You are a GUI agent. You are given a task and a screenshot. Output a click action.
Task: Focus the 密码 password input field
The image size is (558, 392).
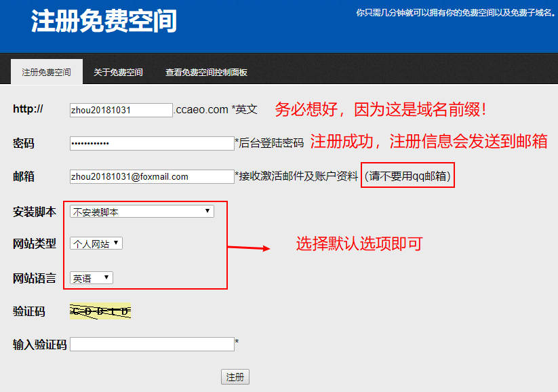(x=152, y=143)
